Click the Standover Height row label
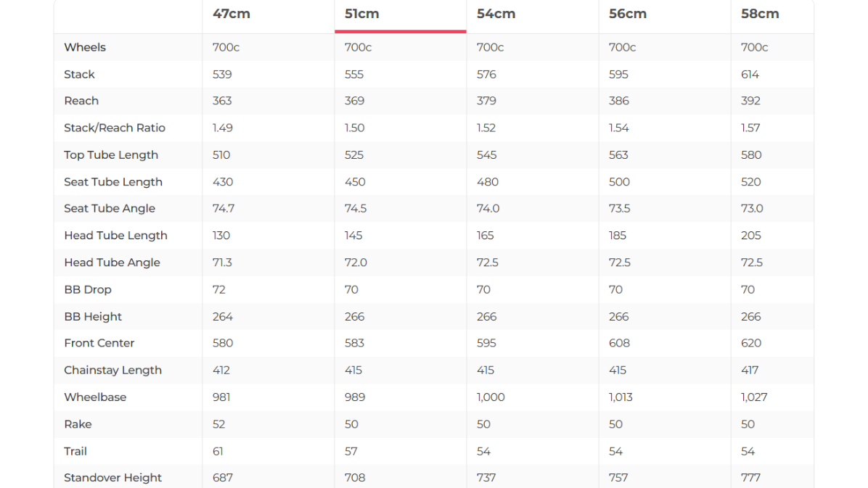The height and width of the screenshot is (488, 868). coord(112,478)
